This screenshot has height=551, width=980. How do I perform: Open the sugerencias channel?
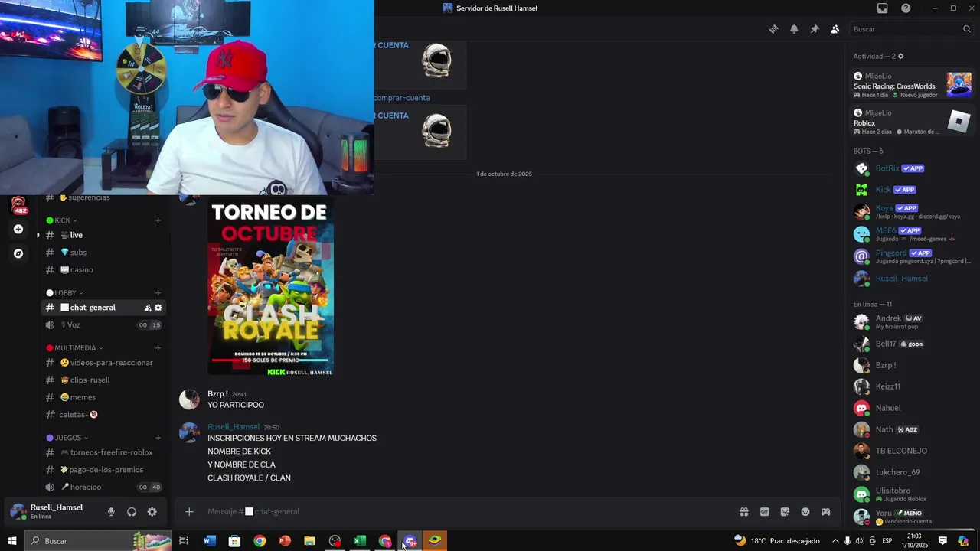tap(103, 197)
